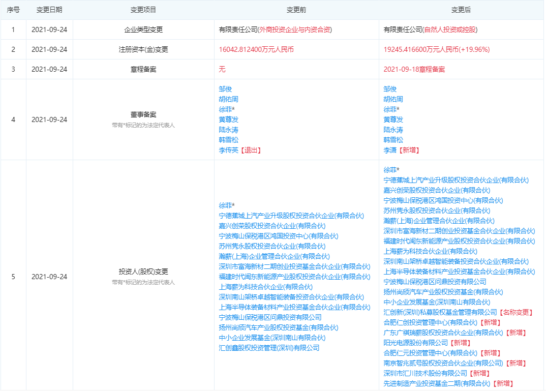The image size is (546, 392).
Task: Open 瀚薪(上海)企业管理合伙企业 link under 变更前
Action: point(274,256)
